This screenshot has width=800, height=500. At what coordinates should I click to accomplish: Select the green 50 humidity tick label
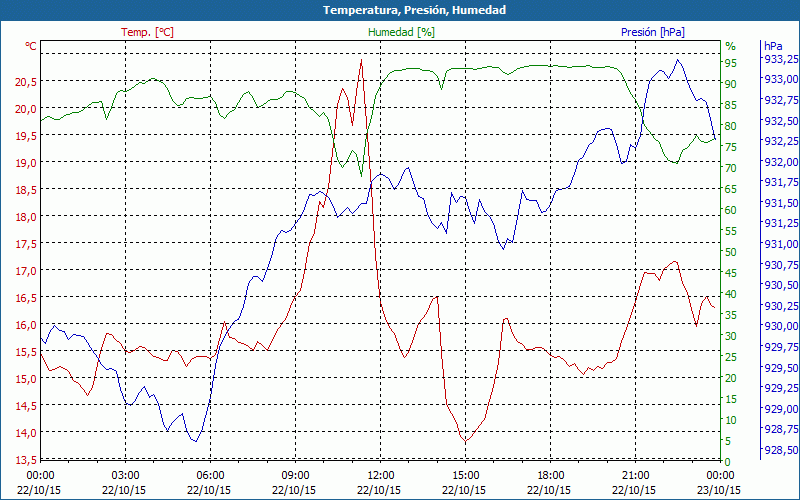pyautogui.click(x=731, y=252)
